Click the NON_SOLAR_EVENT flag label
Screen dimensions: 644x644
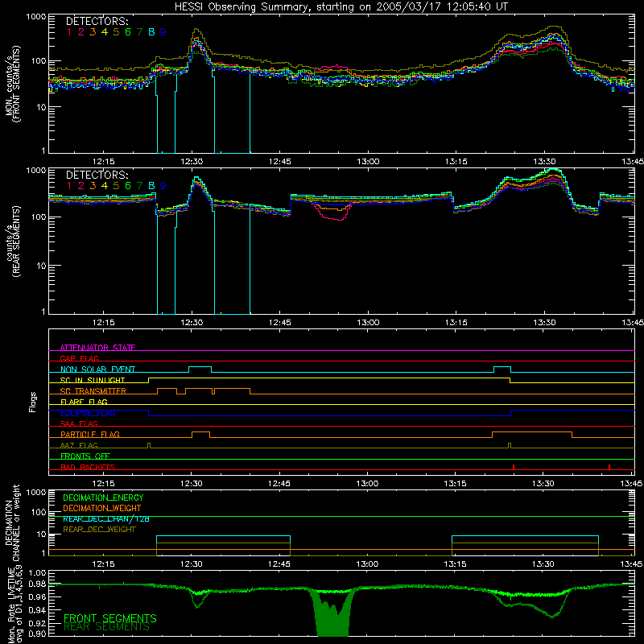click(97, 369)
